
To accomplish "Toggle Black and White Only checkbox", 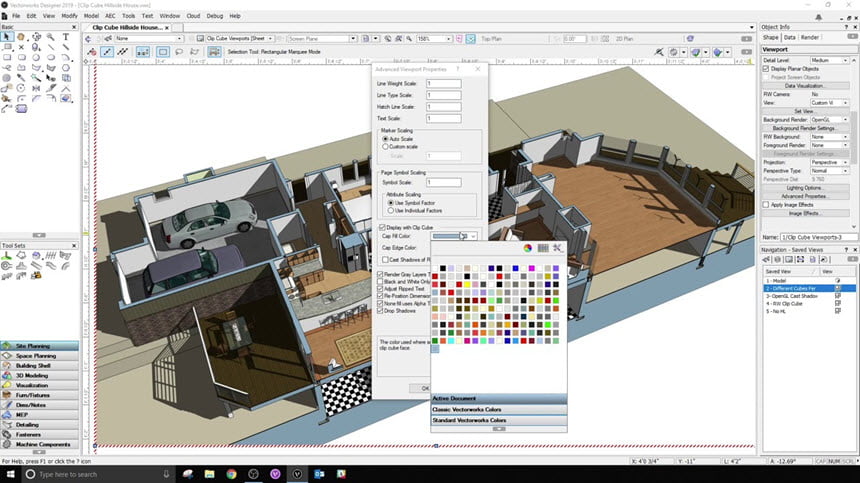I will pos(380,281).
